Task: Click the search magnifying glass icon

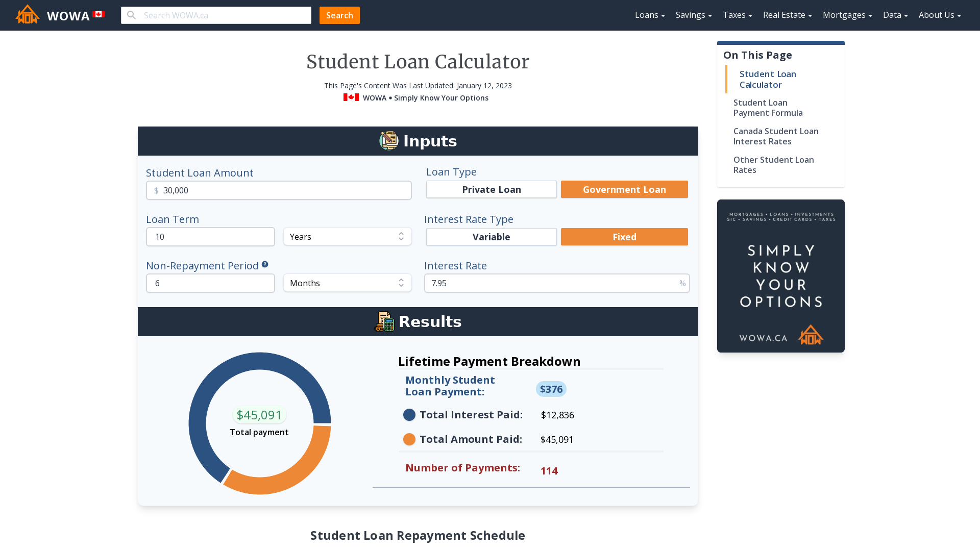Action: tap(132, 15)
